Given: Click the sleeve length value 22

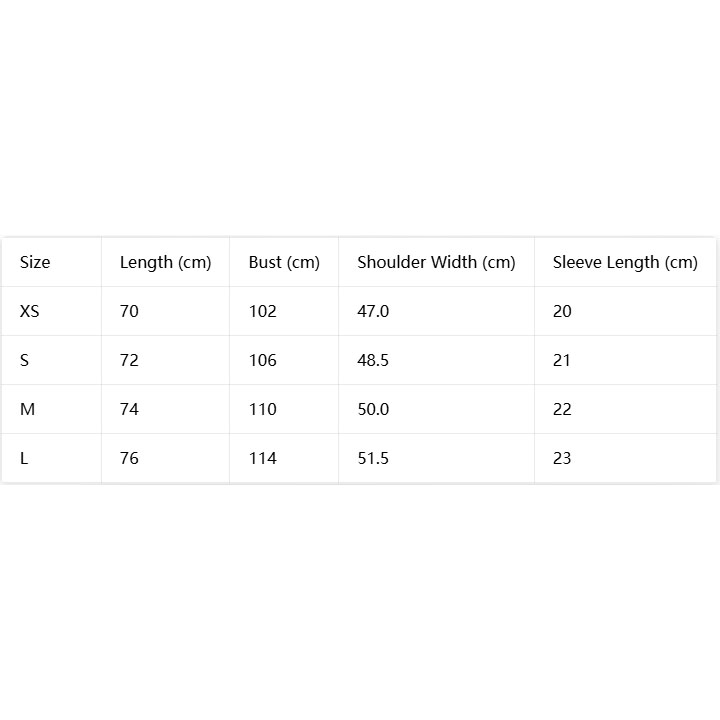Looking at the screenshot, I should (562, 409).
